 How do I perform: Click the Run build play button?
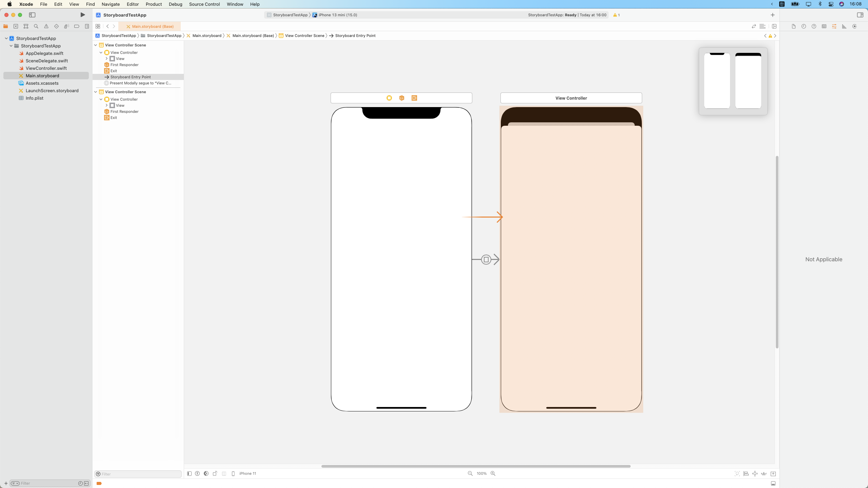click(82, 15)
